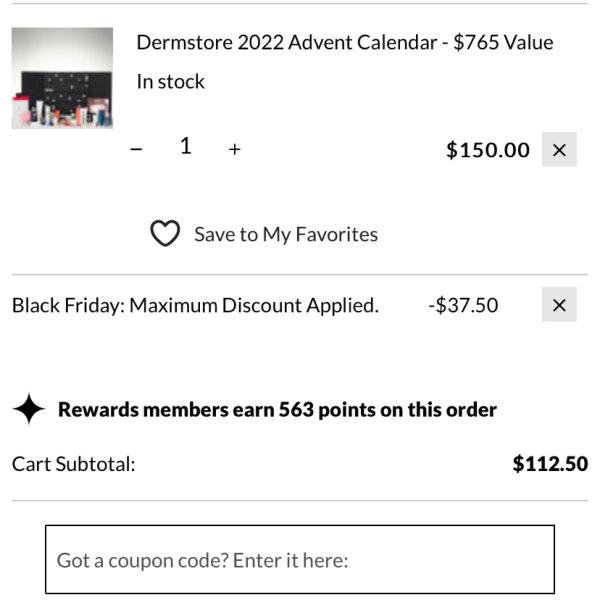The width and height of the screenshot is (600, 600).
Task: Click the Cart Subtotal label
Action: click(x=73, y=464)
